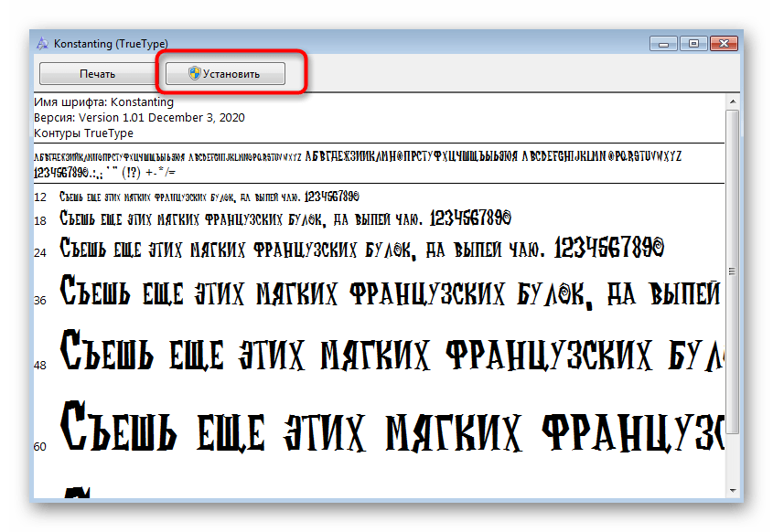Click the size label 12
Image resolution: width=773 pixels, height=532 pixels.
(x=40, y=197)
